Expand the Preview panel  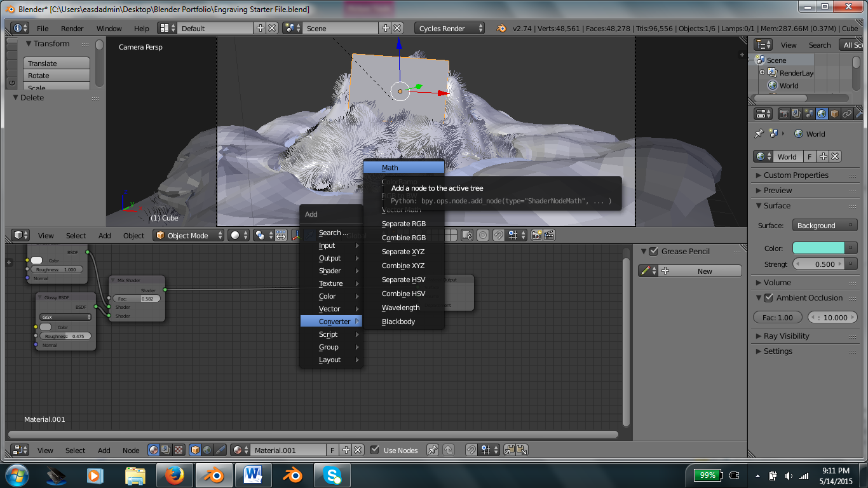(777, 190)
